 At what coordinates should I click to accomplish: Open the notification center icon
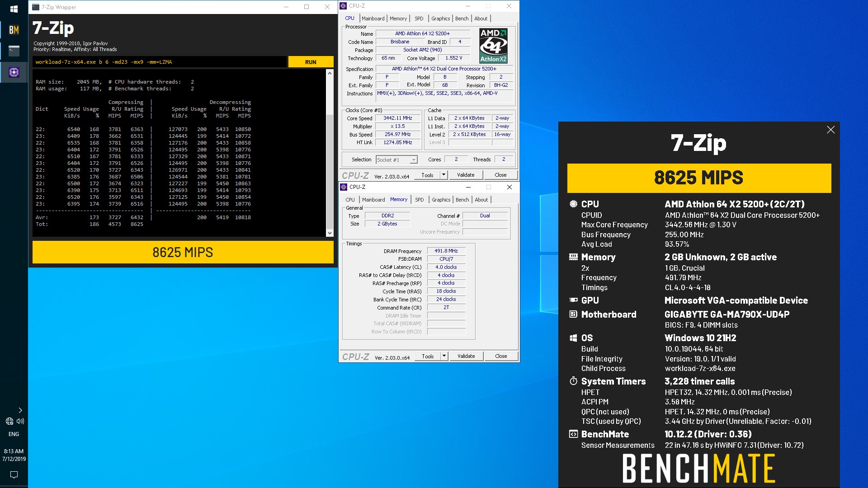pos(14,474)
